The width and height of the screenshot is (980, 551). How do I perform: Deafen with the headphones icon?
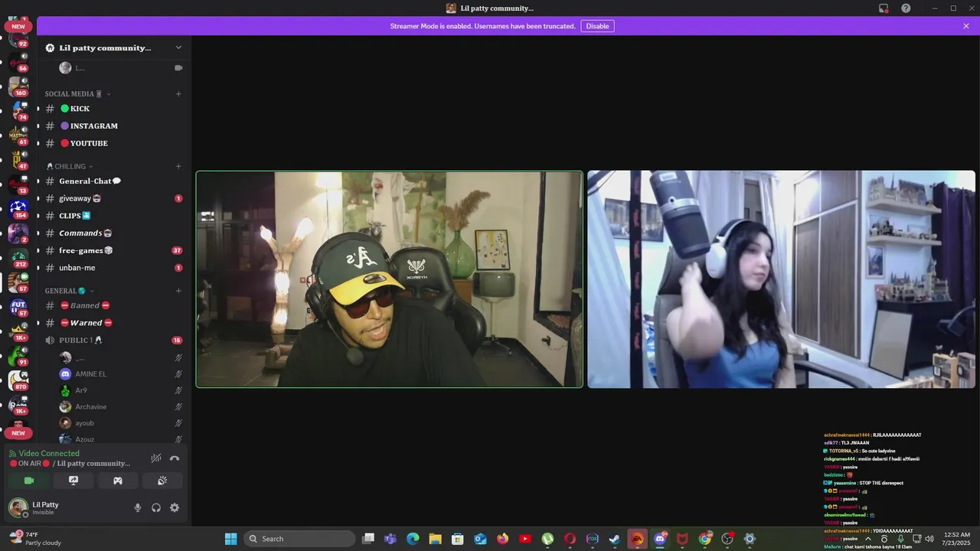[x=156, y=507]
